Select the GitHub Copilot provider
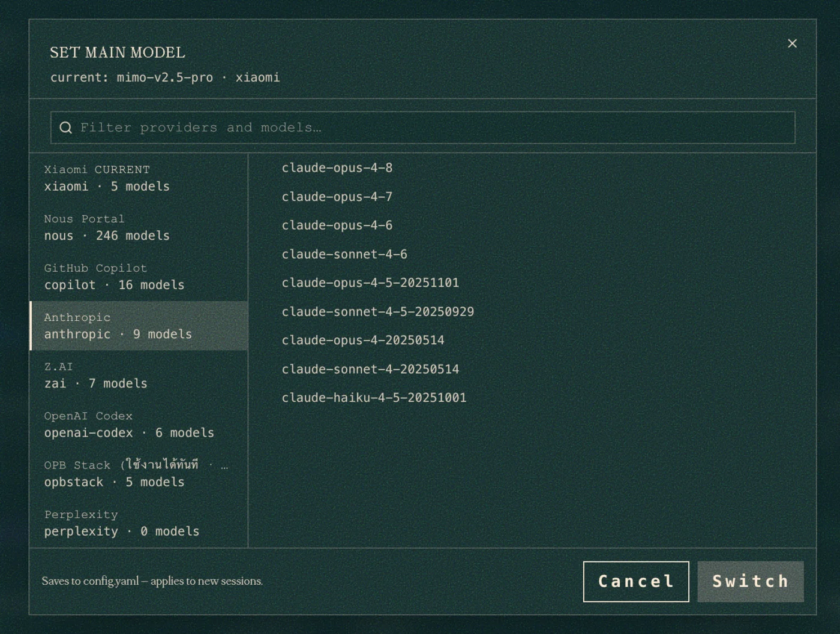 tap(139, 277)
